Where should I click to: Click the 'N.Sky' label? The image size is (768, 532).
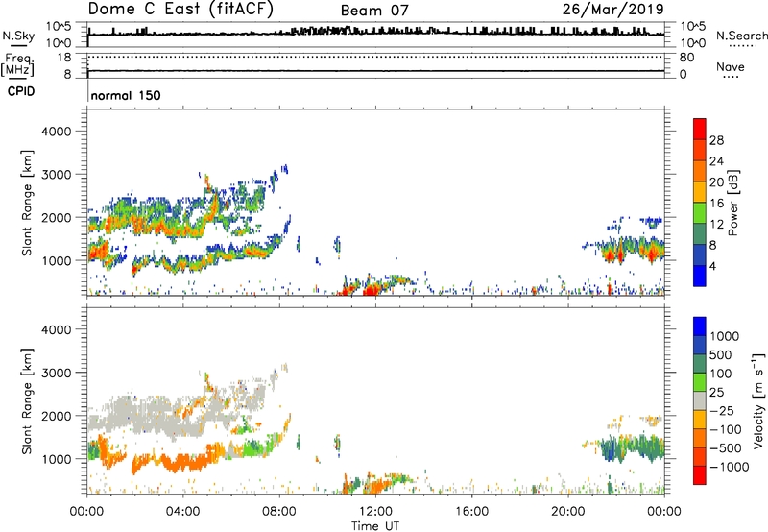pyautogui.click(x=18, y=36)
